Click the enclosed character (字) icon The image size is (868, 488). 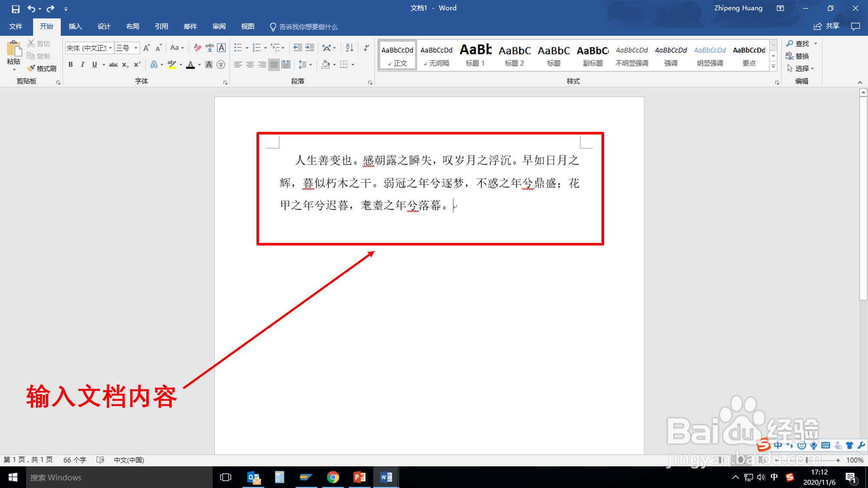221,65
